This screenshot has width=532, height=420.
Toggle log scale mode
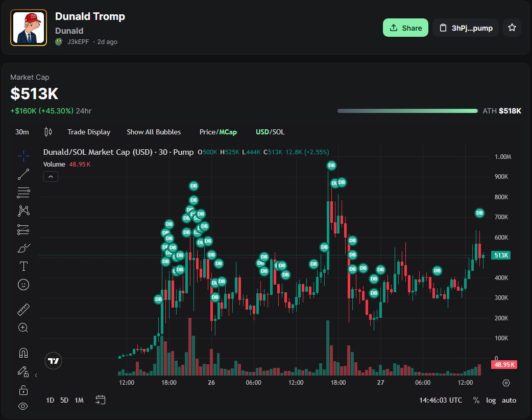click(x=491, y=400)
